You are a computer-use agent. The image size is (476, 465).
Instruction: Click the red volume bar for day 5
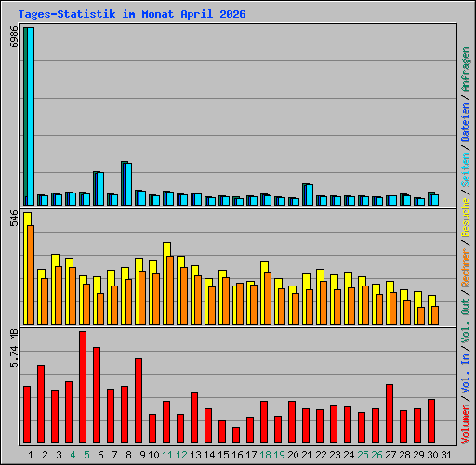click(x=83, y=387)
